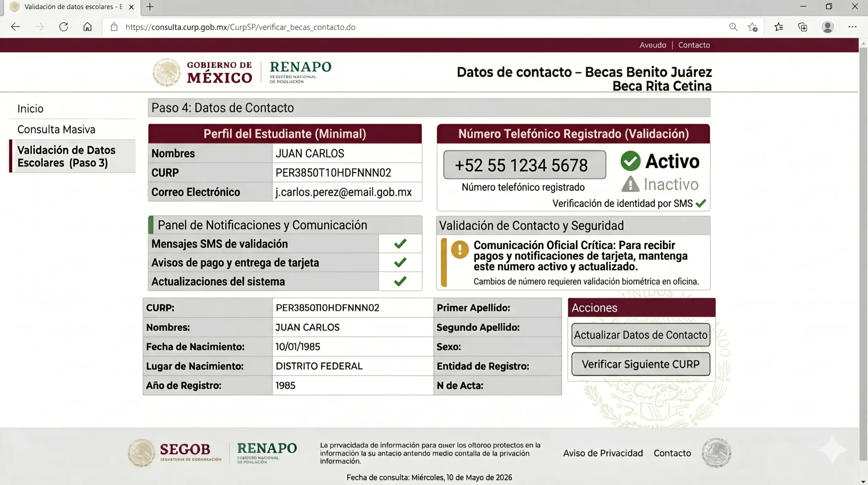Viewport: 868px width, 485px height.
Task: Click birth date 10/01/1985
Action: [298, 347]
